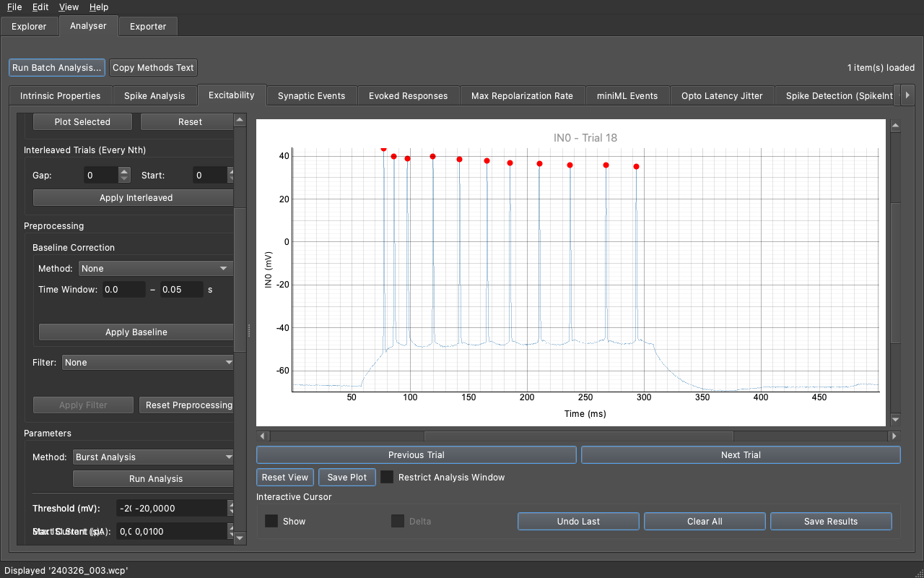
Task: Increase the Threshold spinner value
Action: coord(232,504)
